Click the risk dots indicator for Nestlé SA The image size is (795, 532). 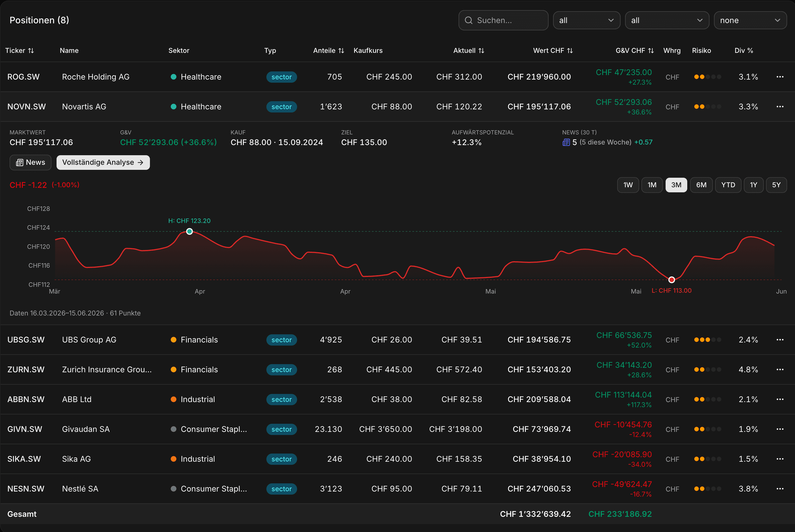coord(708,489)
